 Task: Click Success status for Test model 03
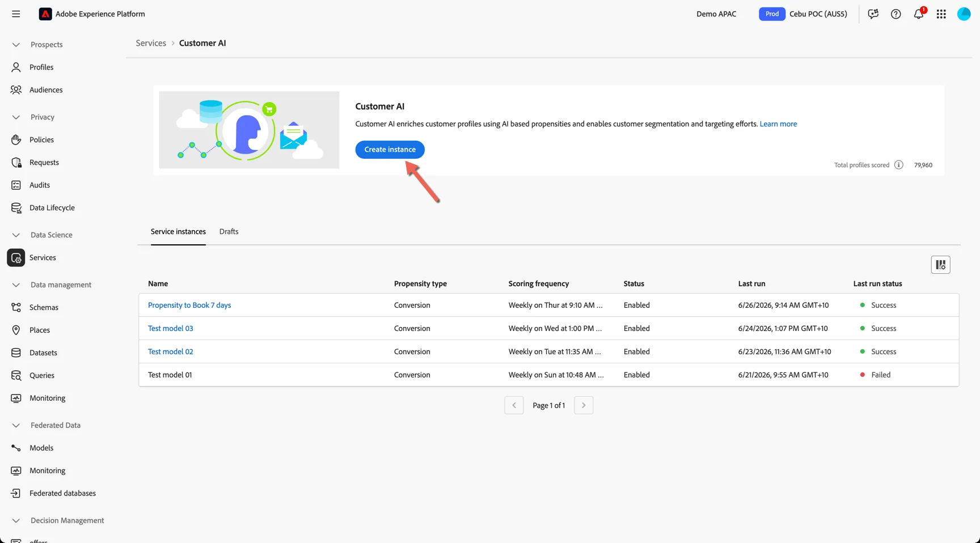(x=884, y=329)
